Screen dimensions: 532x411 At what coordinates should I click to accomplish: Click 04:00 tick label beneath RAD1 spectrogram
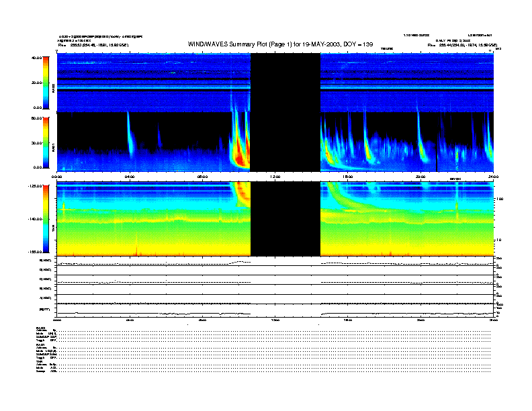(x=130, y=177)
